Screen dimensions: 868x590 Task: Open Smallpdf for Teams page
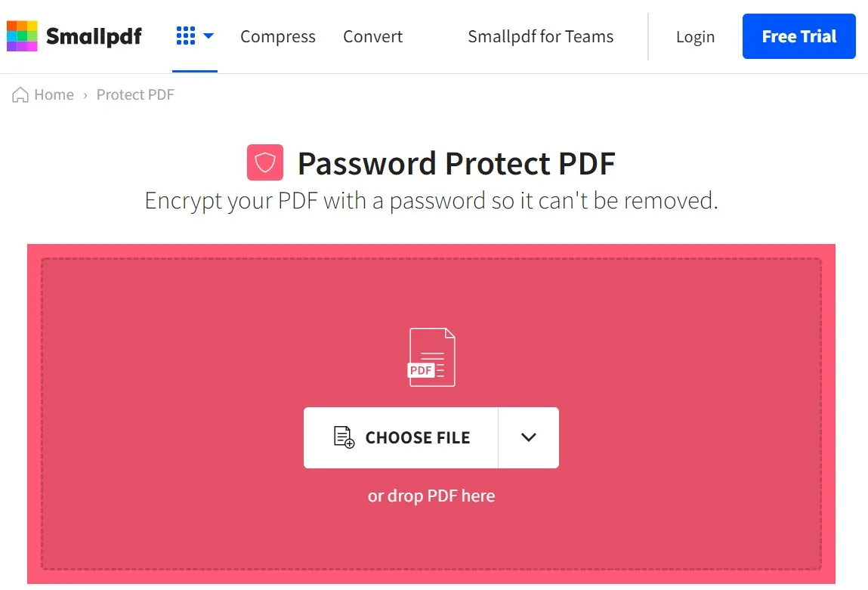click(540, 36)
